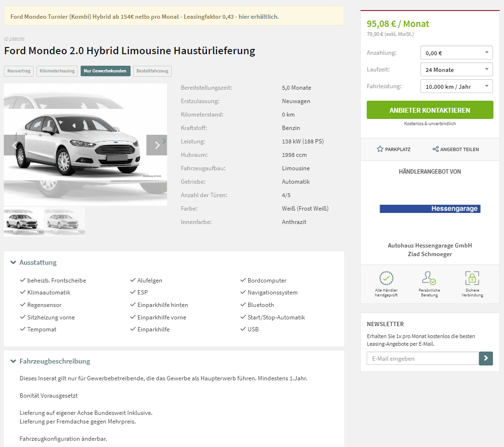Click the checkmark next to Bluetooth
Screen dimensions: 504x447
coord(243,305)
